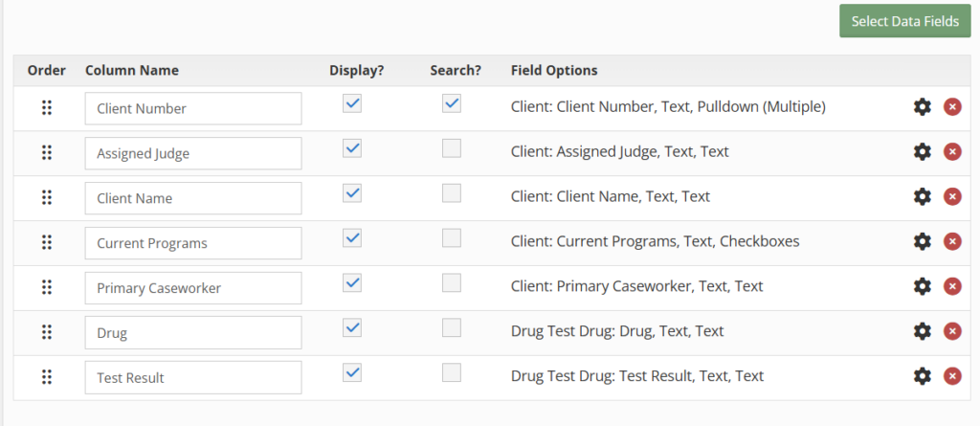Viewport: 980px width, 426px height.
Task: Click into the Assigned Judge text box
Action: tap(192, 153)
